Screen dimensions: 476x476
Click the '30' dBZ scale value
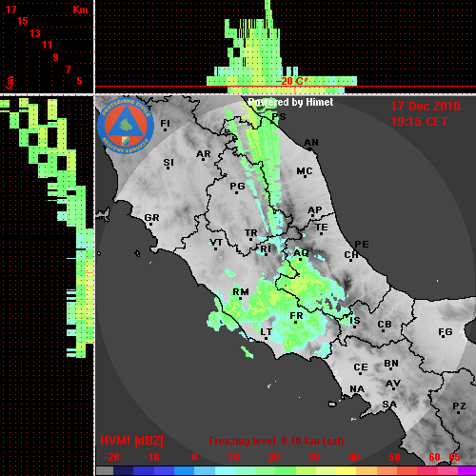[313, 457]
